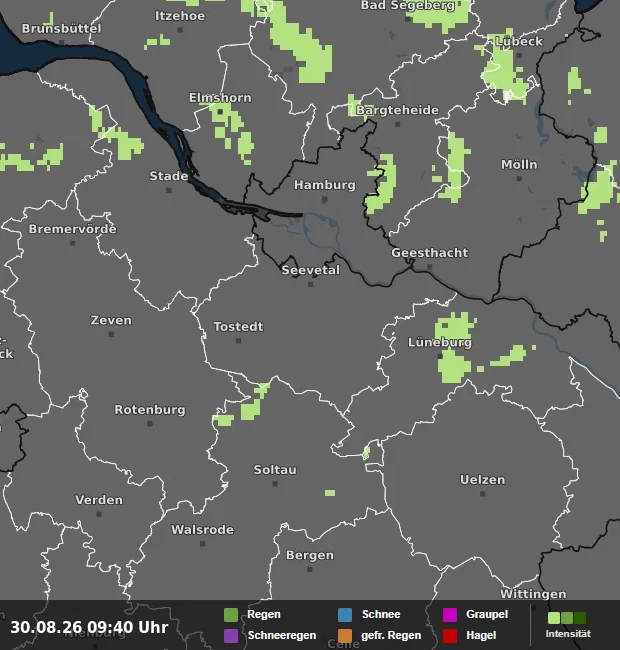The height and width of the screenshot is (650, 620).
Task: Click the Uelzen city label
Action: coord(482,480)
